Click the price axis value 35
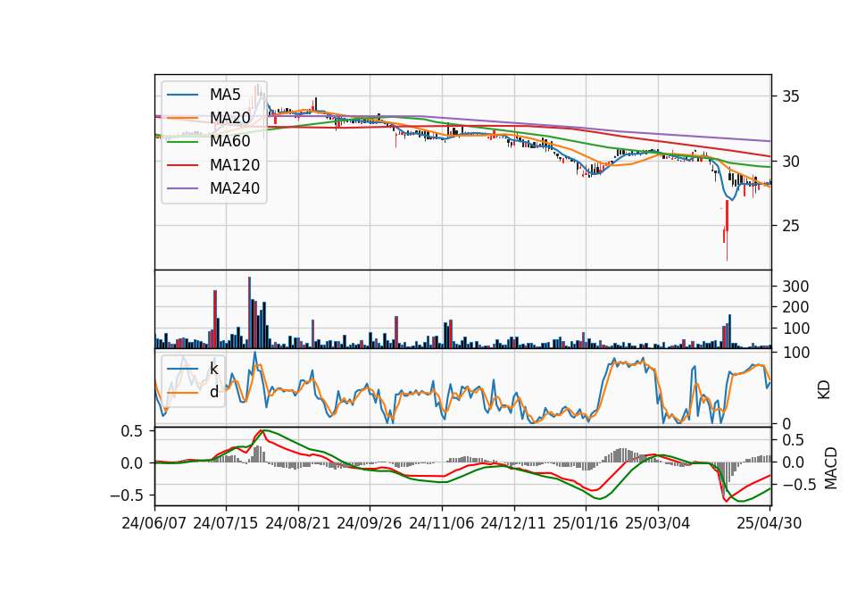857x616 pixels. 790,96
